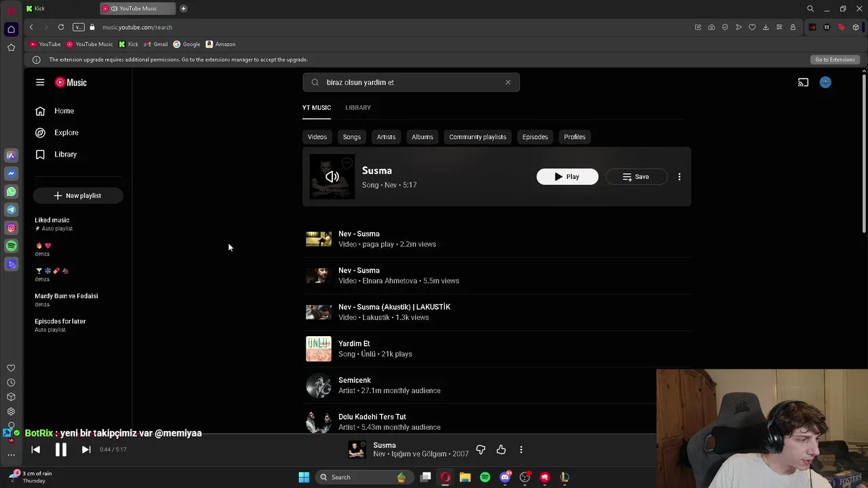Create a New playlist
Viewport: 868px width, 488px height.
[77, 195]
